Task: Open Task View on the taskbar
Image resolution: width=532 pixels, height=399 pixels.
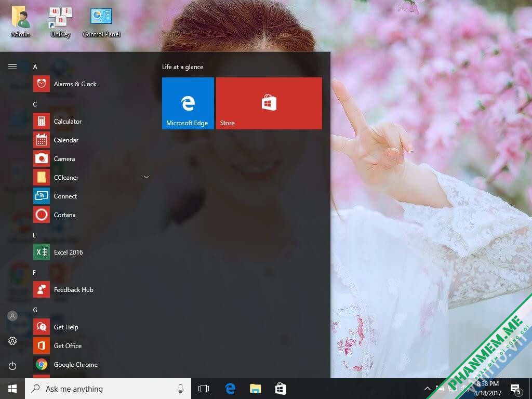Action: coord(204,389)
